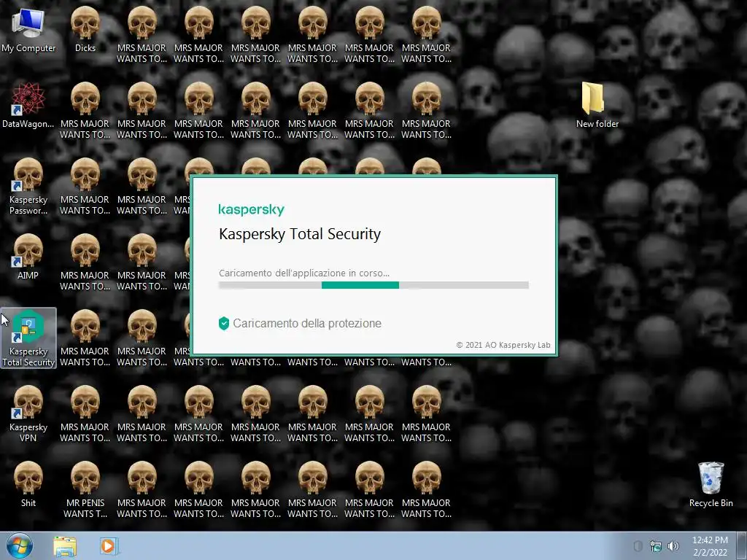Select MRS MAJOR icon beside AIMP shortcut
Screen dimensions: 747x560
85,262
